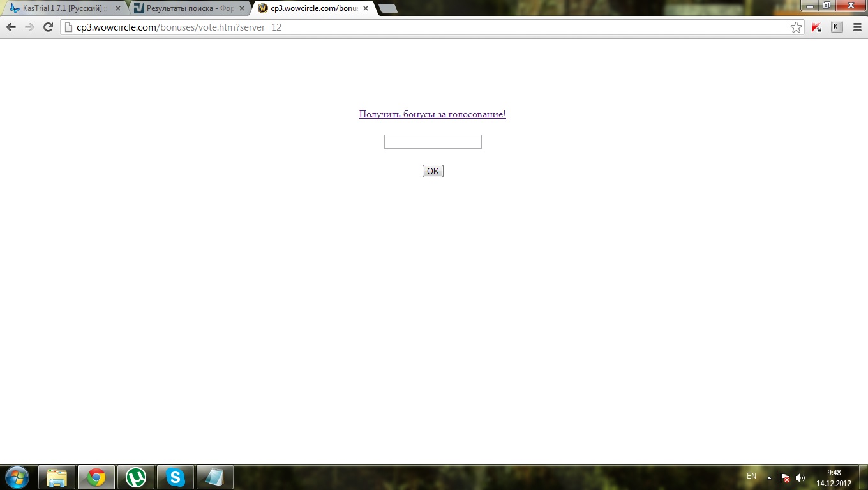Focus the text field above OK
Viewport: 868px width, 490px height.
click(x=433, y=142)
